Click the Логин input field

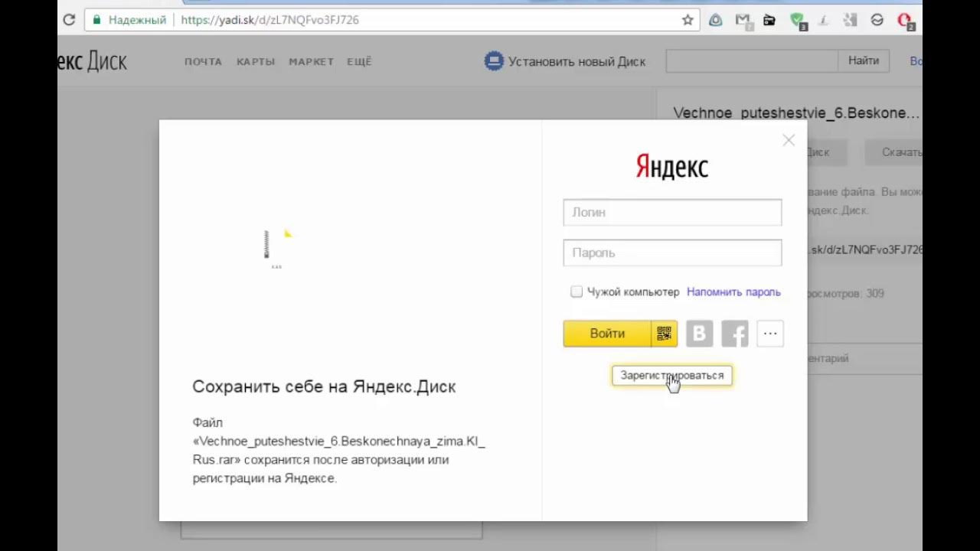click(672, 212)
